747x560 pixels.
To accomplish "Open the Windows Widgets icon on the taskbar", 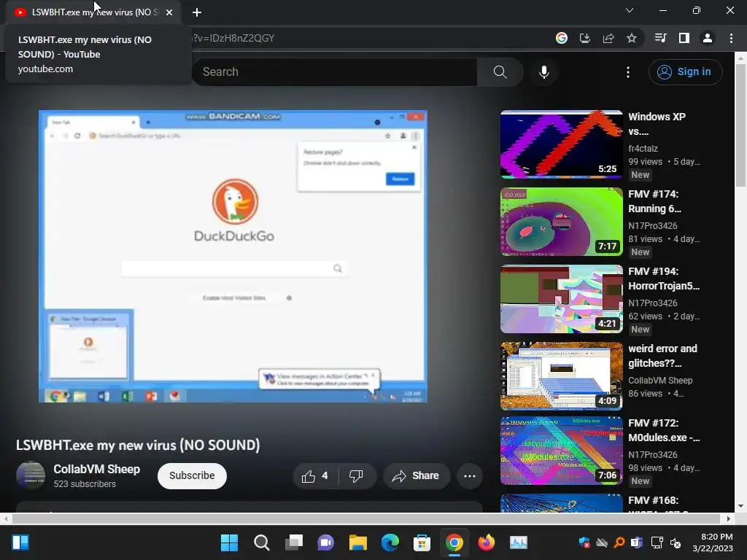I will tap(20, 542).
